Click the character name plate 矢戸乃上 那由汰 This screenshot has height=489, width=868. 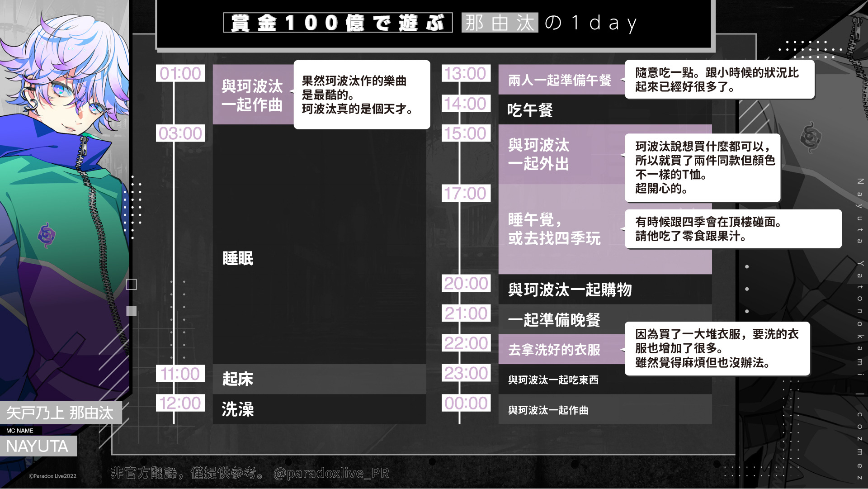[61, 413]
